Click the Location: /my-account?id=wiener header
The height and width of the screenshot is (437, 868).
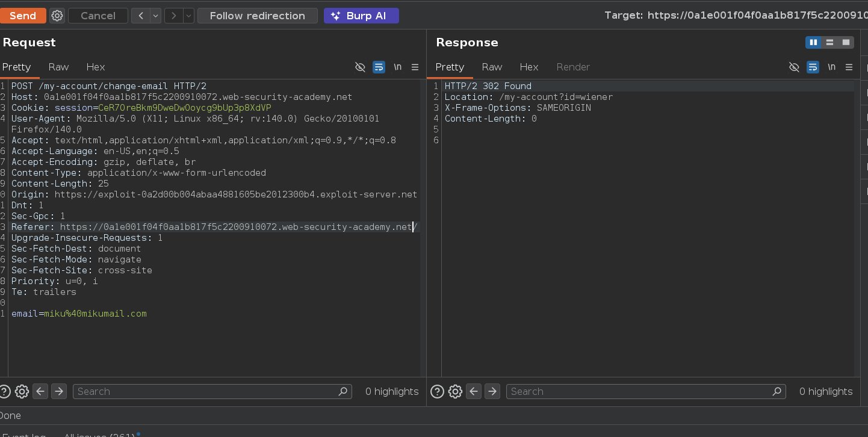point(529,97)
